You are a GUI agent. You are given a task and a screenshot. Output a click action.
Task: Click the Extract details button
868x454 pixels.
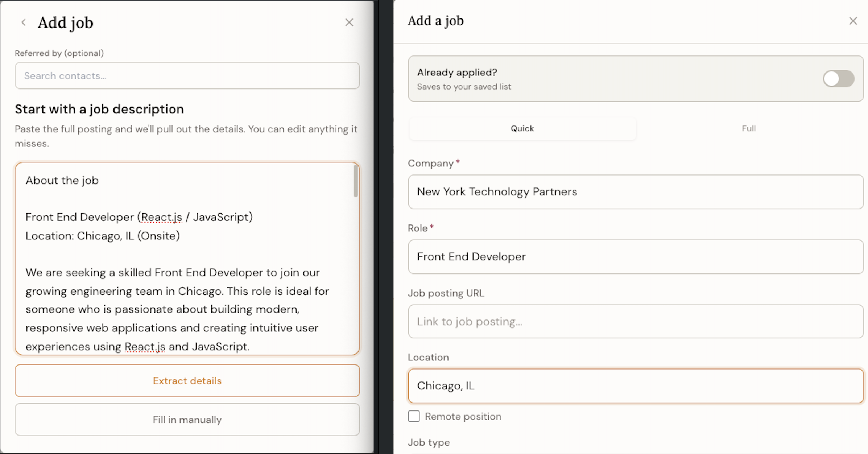187,381
